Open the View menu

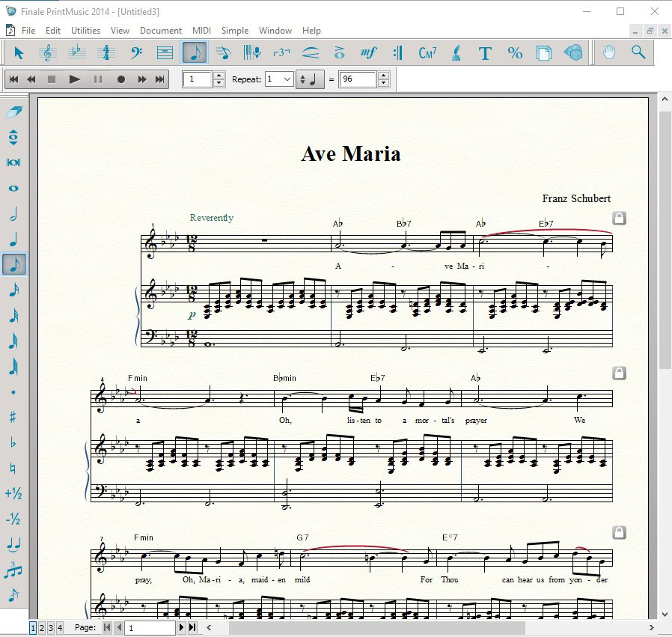pos(120,31)
